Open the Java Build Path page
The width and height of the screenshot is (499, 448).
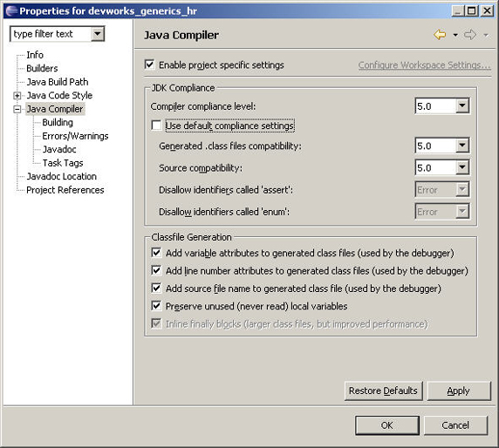(58, 82)
